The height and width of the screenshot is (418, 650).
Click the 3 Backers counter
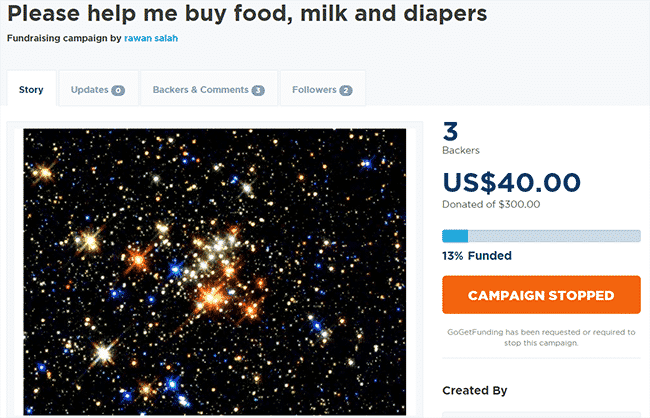[450, 131]
